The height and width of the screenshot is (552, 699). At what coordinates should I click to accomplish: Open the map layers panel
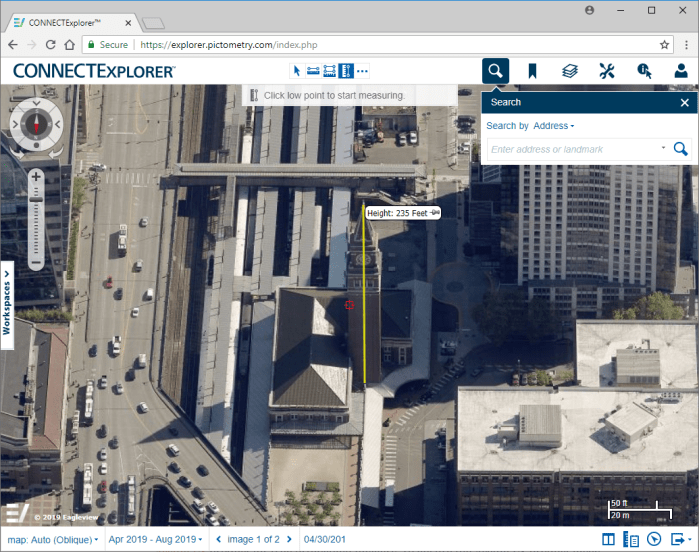[x=569, y=71]
